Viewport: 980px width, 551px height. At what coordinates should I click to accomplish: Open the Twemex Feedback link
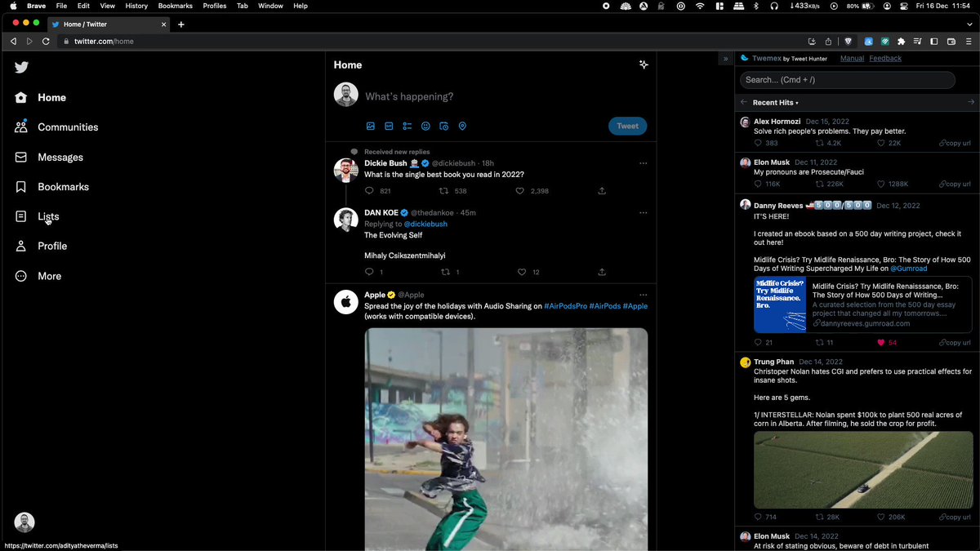pyautogui.click(x=885, y=59)
